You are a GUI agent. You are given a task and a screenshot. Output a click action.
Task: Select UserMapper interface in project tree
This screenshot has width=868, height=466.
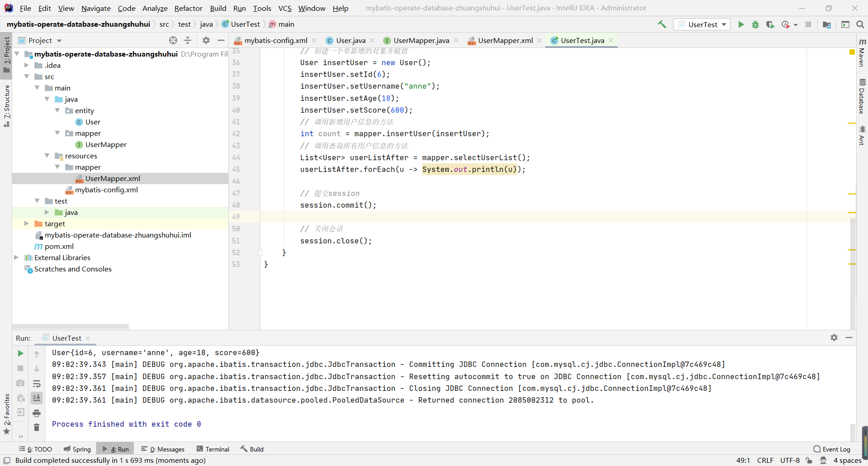click(x=106, y=144)
